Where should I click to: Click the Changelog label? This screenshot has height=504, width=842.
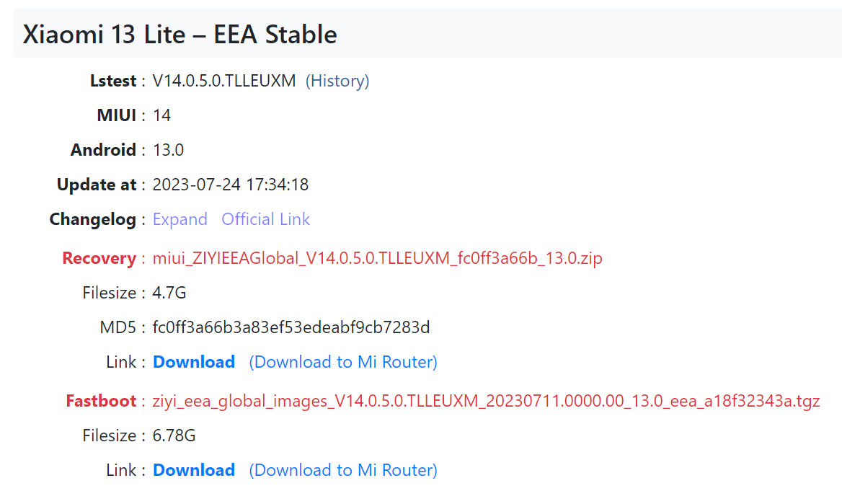[93, 220]
